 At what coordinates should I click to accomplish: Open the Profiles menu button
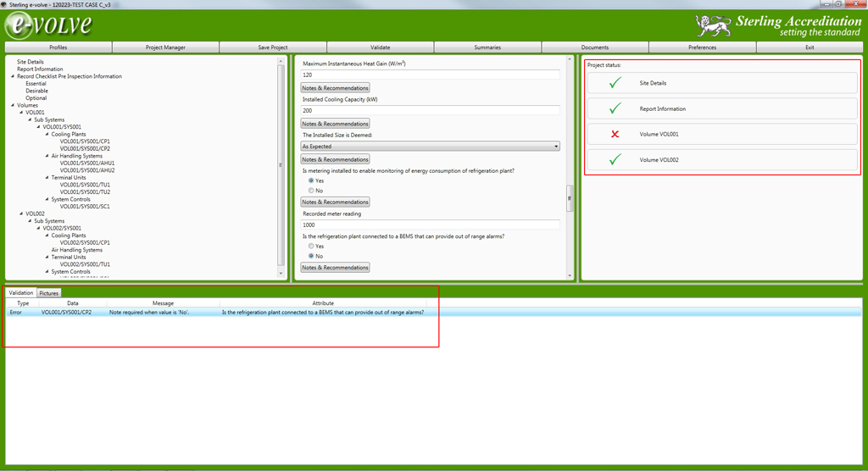coord(58,47)
